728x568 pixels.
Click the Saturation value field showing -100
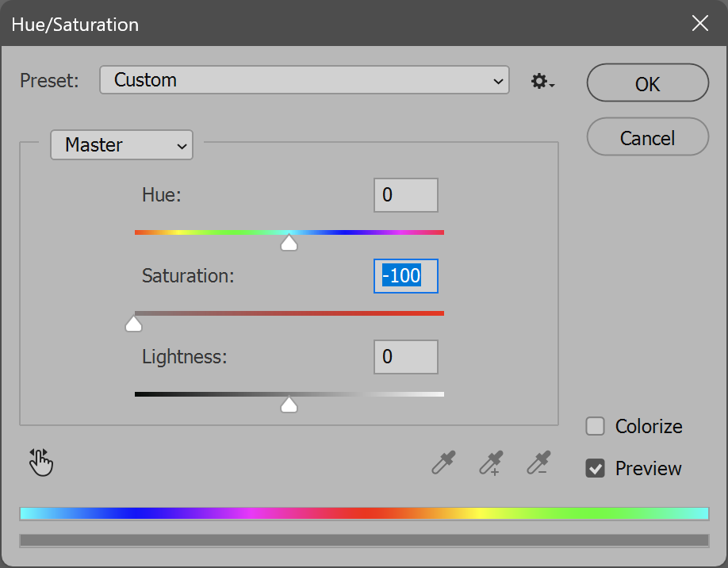click(406, 276)
